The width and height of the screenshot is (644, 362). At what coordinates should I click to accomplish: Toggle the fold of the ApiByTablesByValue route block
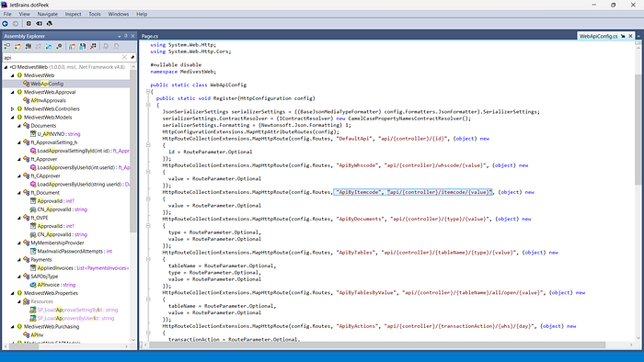(x=148, y=300)
